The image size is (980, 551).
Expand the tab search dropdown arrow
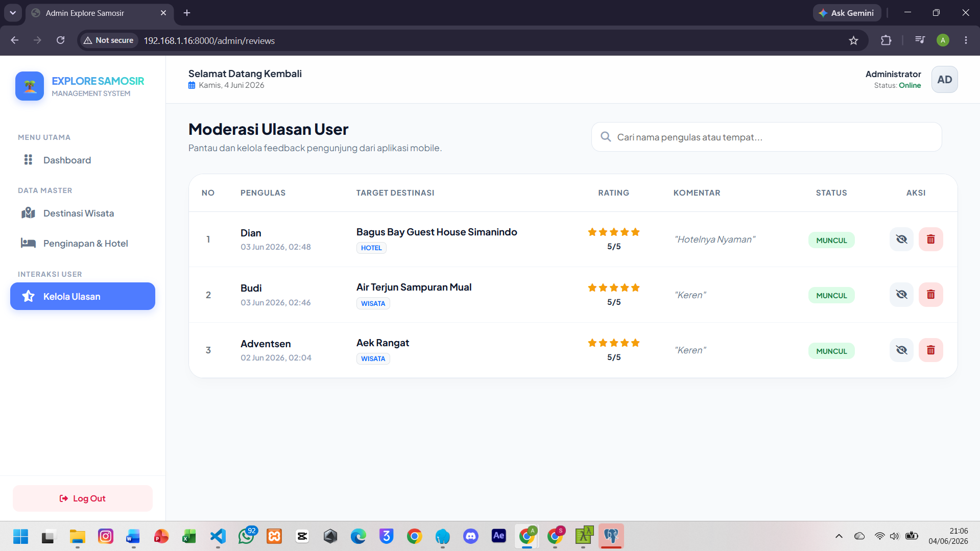[x=13, y=13]
